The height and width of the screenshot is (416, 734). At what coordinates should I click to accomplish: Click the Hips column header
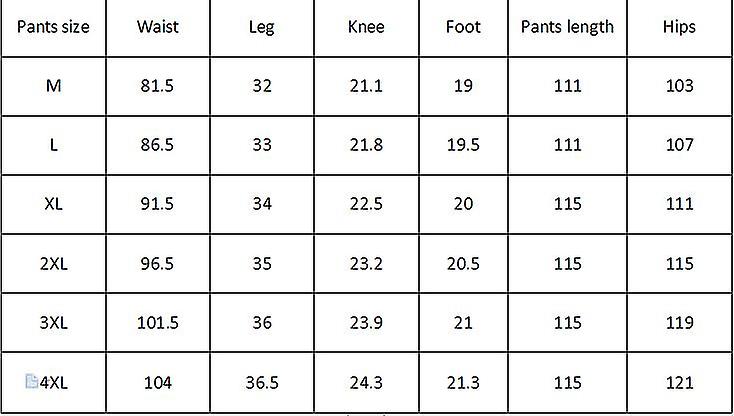coord(680,27)
